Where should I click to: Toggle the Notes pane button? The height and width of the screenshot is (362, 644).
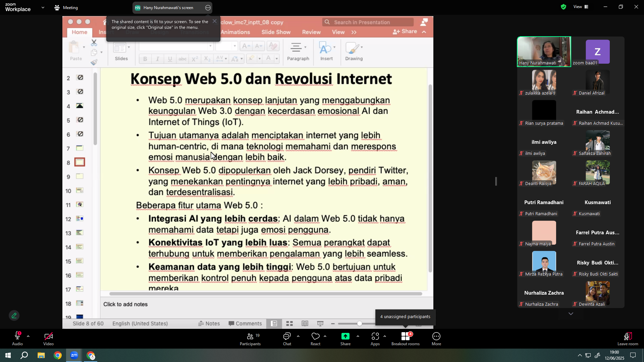click(x=209, y=323)
